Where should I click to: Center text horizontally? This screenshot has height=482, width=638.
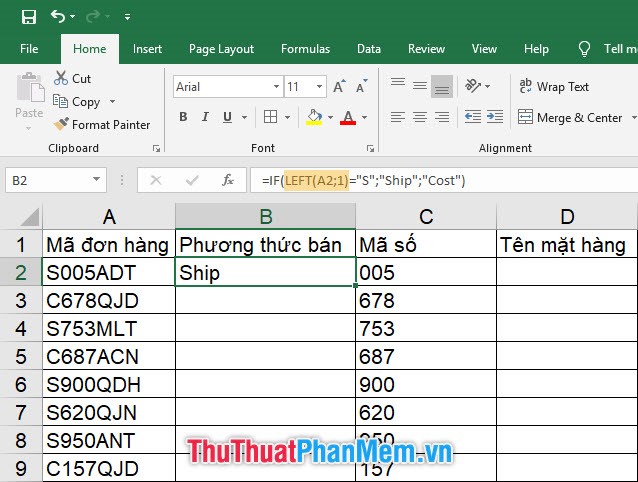click(420, 117)
